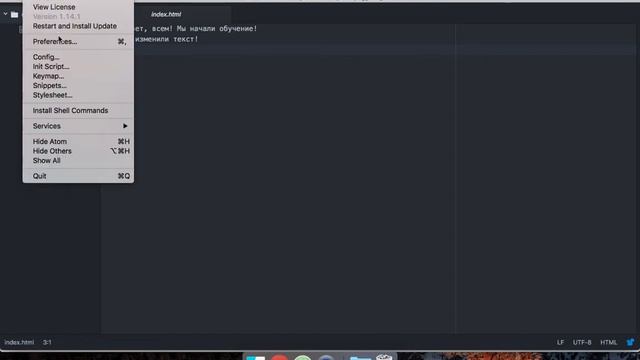Screen dimensions: 640x360
Task: Click the project folder icon in tree view
Action: click(15, 15)
